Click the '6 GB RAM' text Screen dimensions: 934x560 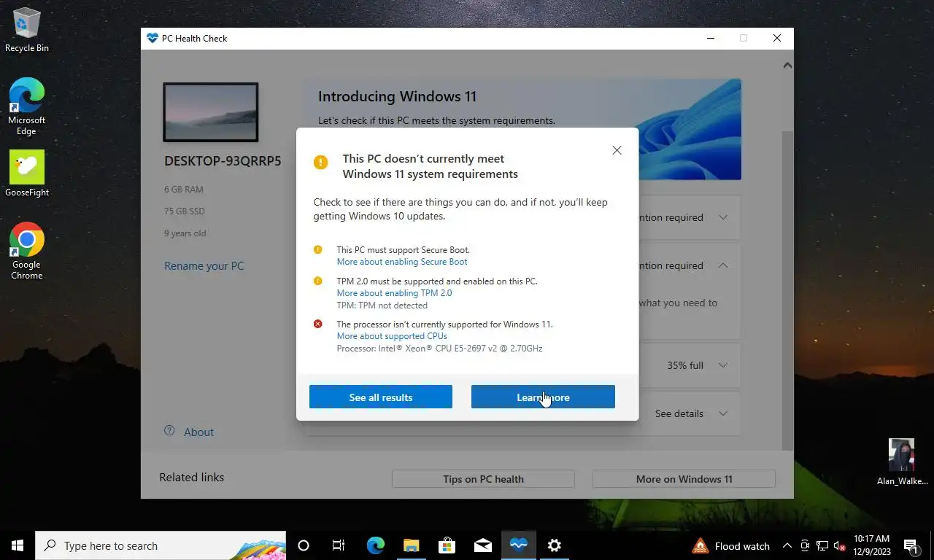184,190
